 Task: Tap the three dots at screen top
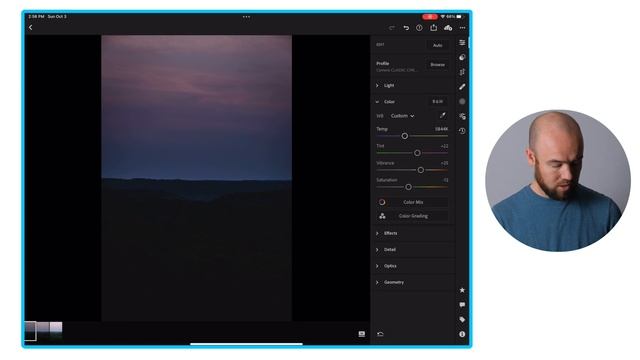click(247, 17)
